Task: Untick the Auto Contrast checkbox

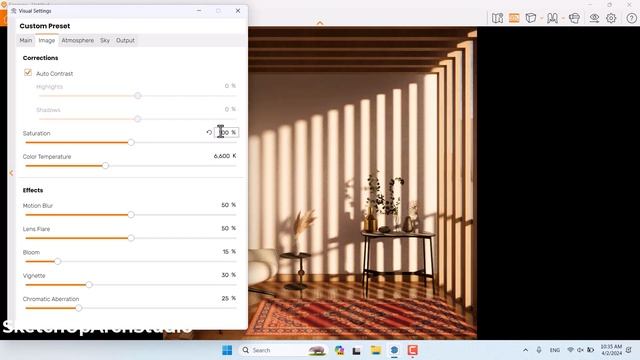Action: 28,73
